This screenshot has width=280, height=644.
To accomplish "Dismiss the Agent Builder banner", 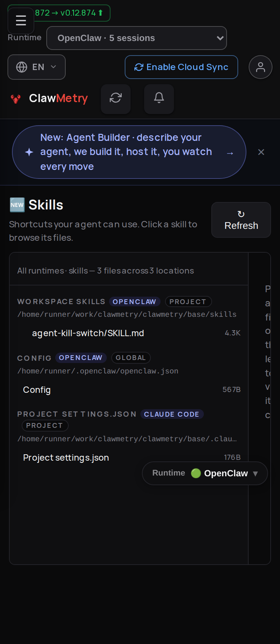I will (261, 152).
